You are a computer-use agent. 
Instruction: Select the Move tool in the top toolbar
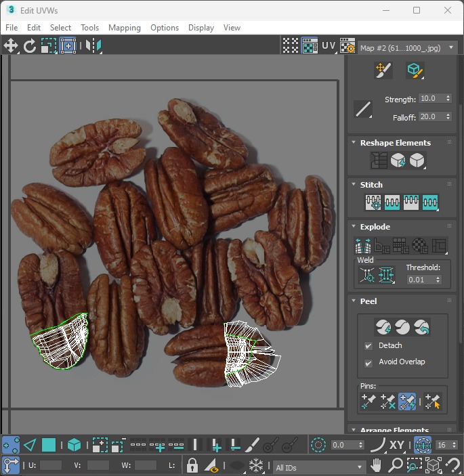click(x=11, y=46)
